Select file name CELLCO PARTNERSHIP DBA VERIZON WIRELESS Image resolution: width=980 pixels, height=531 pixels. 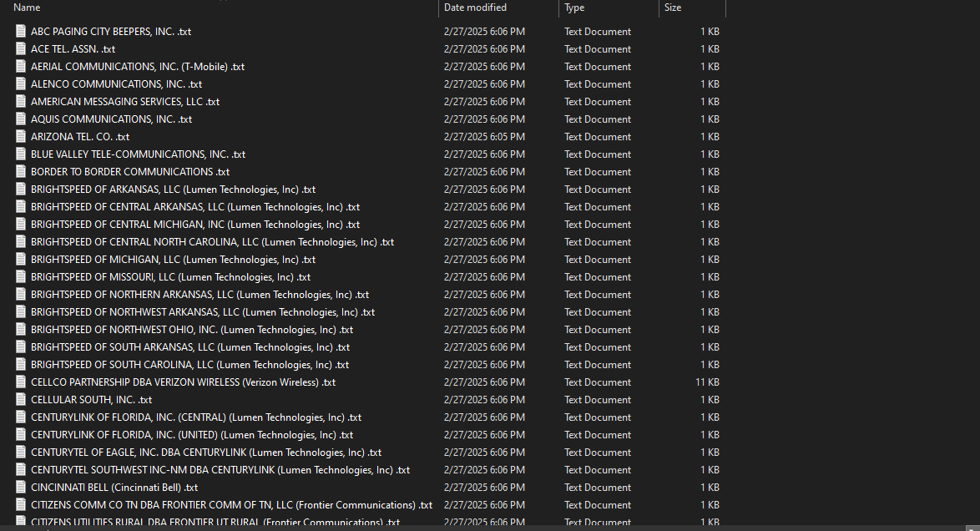(183, 382)
